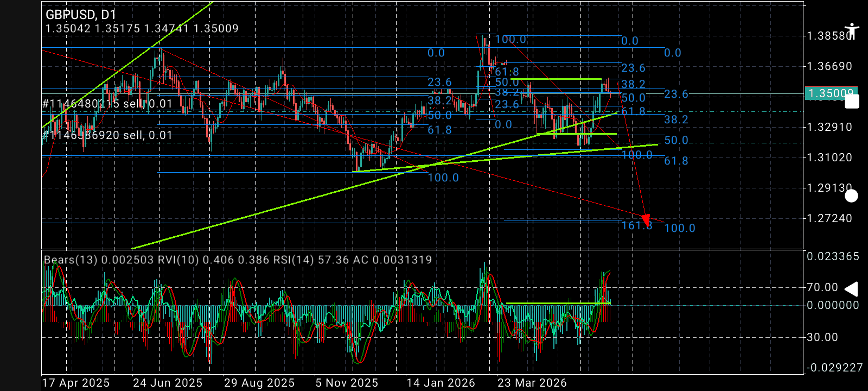Tap the 29 Aug 2025 date label
Image resolution: width=868 pixels, height=391 pixels.
point(259,383)
